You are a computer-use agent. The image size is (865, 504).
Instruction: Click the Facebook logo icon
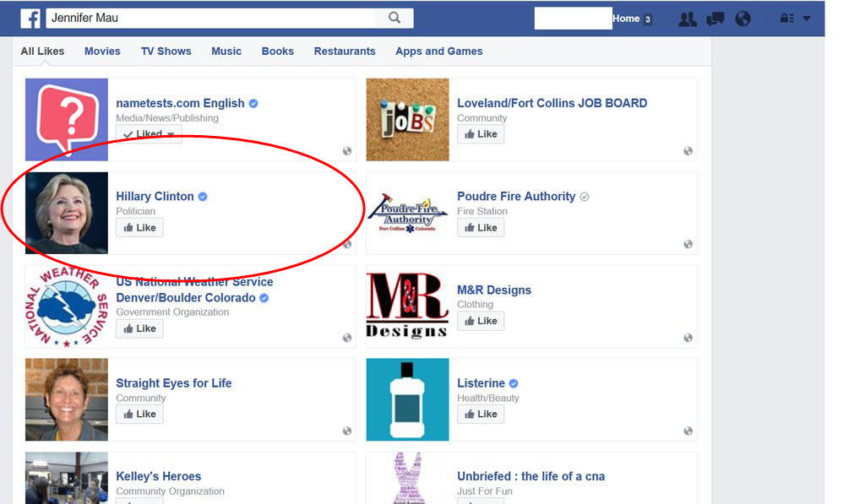(30, 19)
